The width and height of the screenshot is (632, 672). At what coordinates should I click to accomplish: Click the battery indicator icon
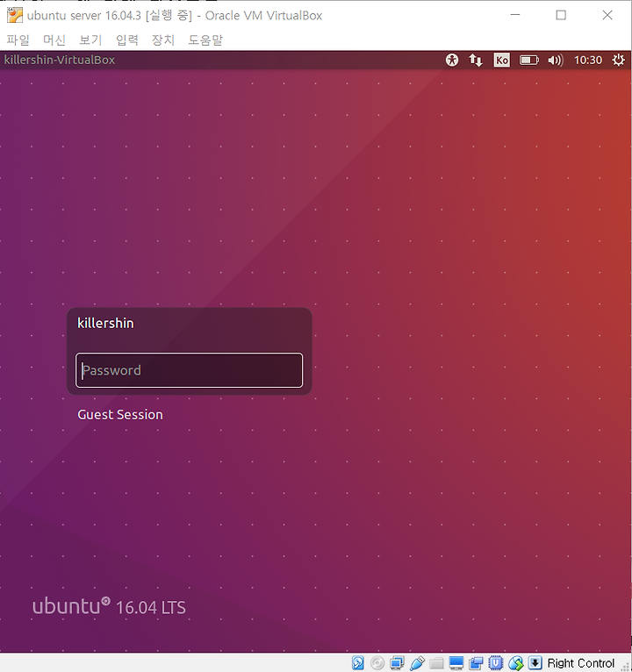(529, 60)
